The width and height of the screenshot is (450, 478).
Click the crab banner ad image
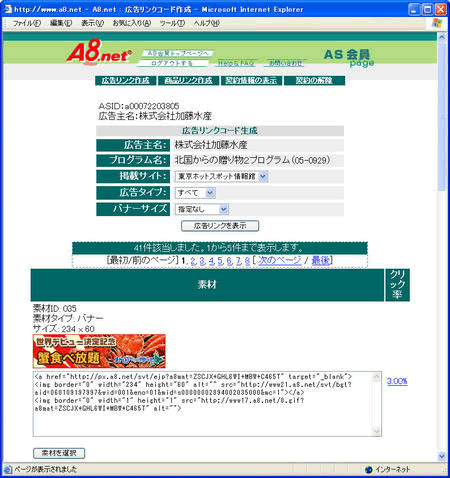click(99, 351)
